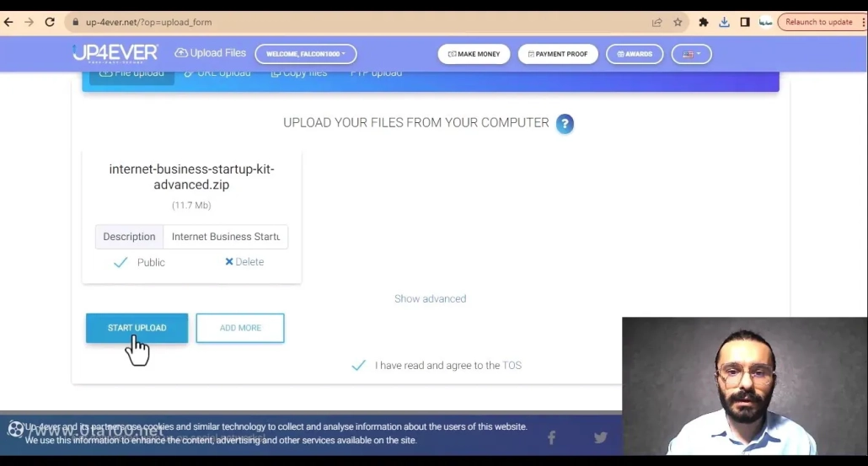Screen dimensions: 868x466
Task: Toggle the agree to TOS checkmark
Action: [358, 365]
